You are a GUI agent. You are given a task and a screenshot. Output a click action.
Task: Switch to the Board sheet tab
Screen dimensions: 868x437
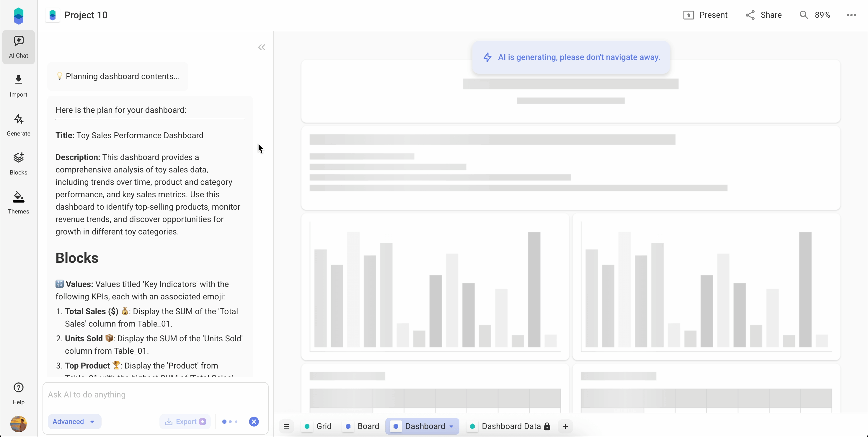tap(362, 426)
